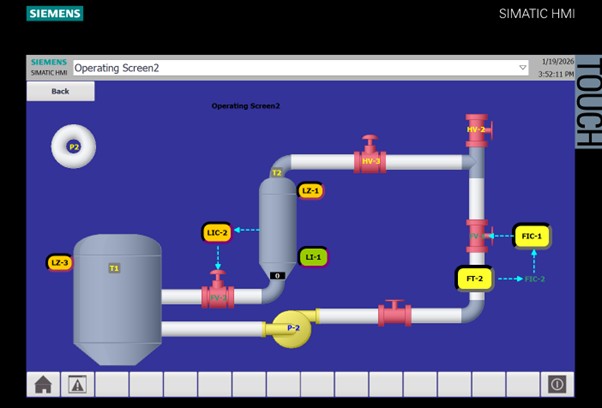Toggle the LZ-3 level switch tag
This screenshot has height=408, width=602.
tap(60, 263)
